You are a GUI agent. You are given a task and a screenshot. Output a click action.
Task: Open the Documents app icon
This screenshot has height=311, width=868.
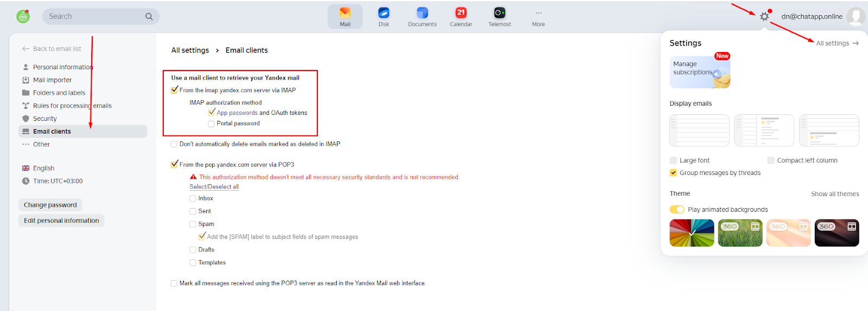point(422,16)
